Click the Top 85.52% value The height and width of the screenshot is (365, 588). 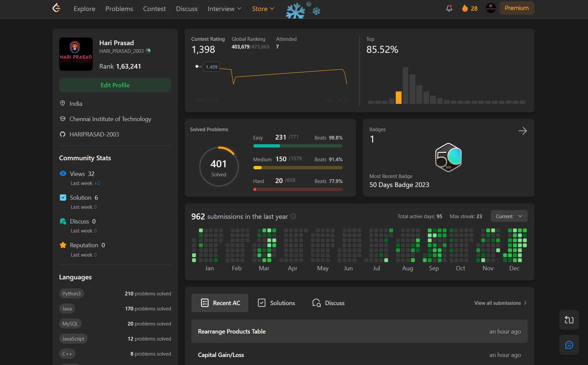382,50
